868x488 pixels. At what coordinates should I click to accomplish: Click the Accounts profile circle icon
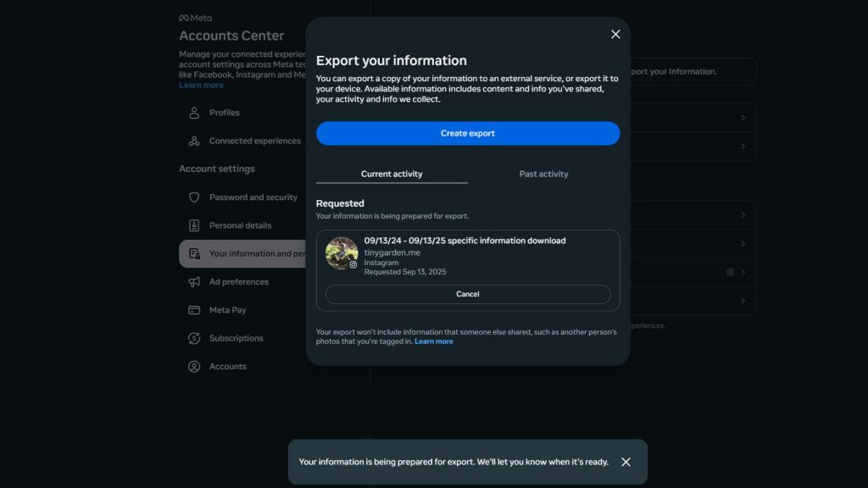(x=194, y=367)
